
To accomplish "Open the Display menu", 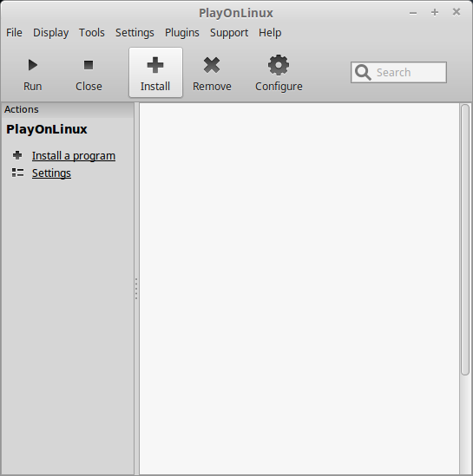I will pyautogui.click(x=50, y=32).
